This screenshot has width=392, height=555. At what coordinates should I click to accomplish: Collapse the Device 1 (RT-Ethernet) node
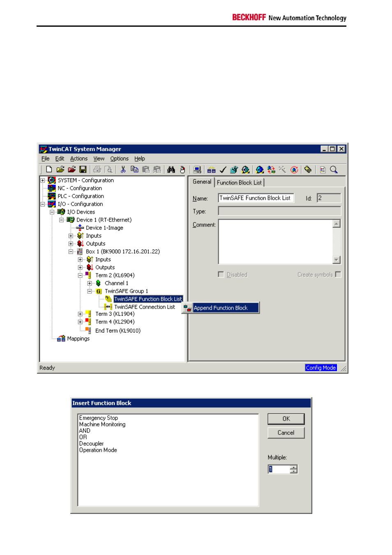point(61,220)
